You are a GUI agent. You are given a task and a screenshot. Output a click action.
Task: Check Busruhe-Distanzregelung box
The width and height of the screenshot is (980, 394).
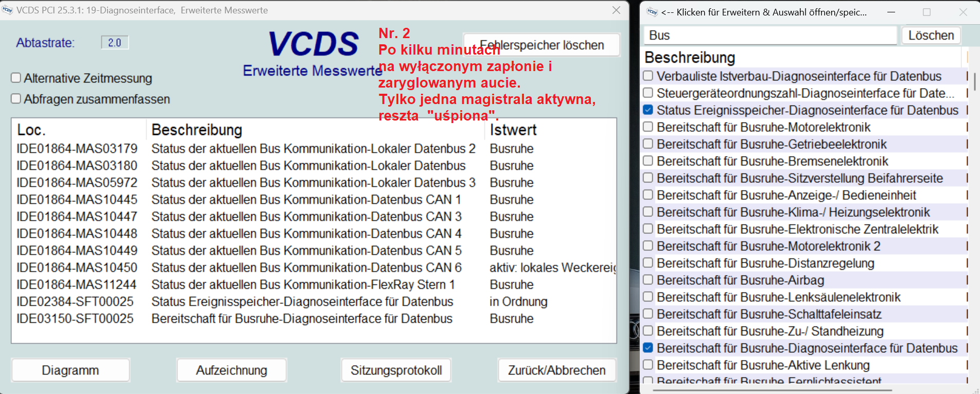pos(648,263)
